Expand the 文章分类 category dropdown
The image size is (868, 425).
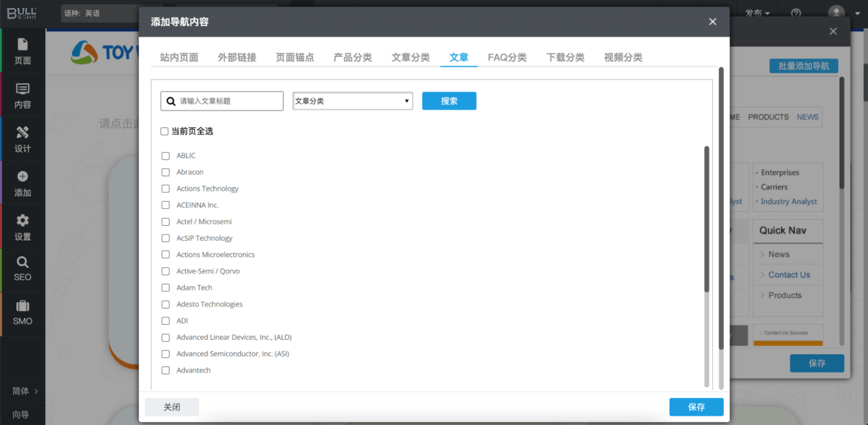[352, 101]
